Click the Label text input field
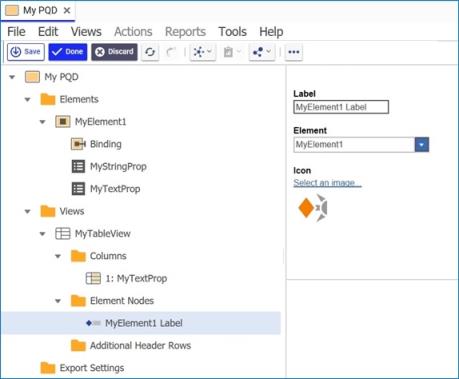Screen dimensions: 459x379 [341, 107]
